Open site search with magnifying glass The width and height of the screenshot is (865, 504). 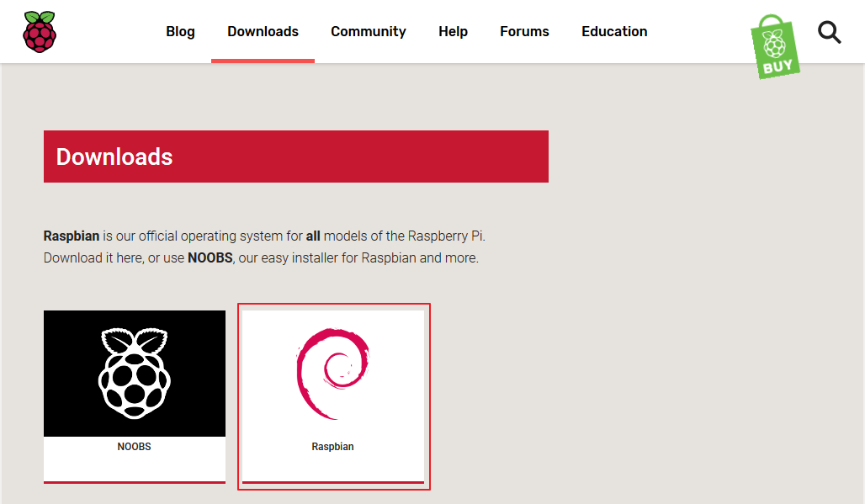(829, 33)
